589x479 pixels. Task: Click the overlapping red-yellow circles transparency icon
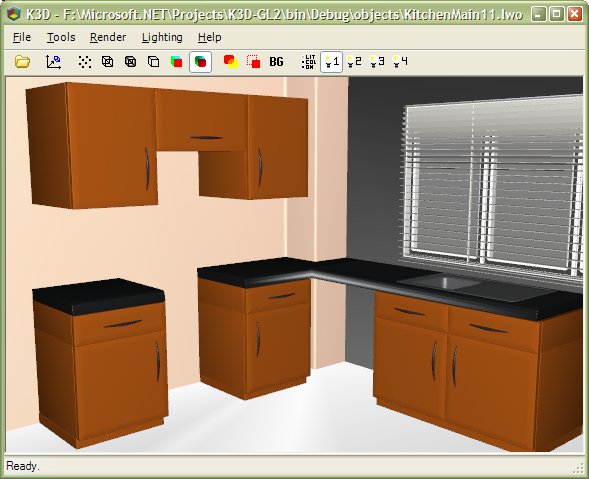click(x=231, y=62)
